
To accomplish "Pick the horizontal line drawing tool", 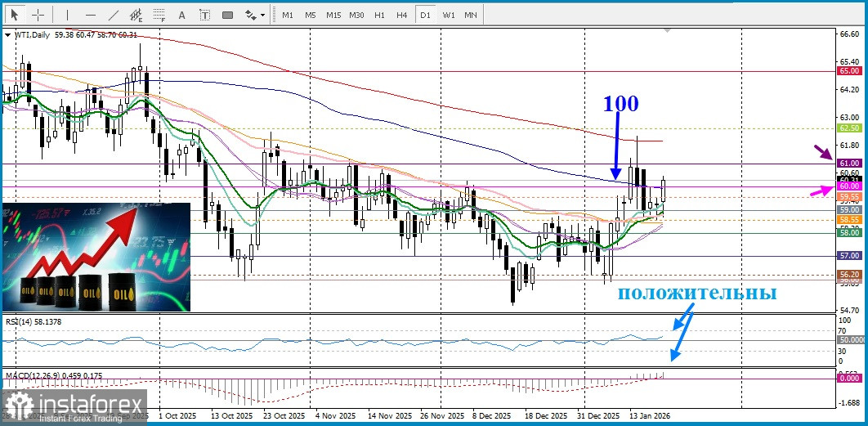I will [x=90, y=15].
